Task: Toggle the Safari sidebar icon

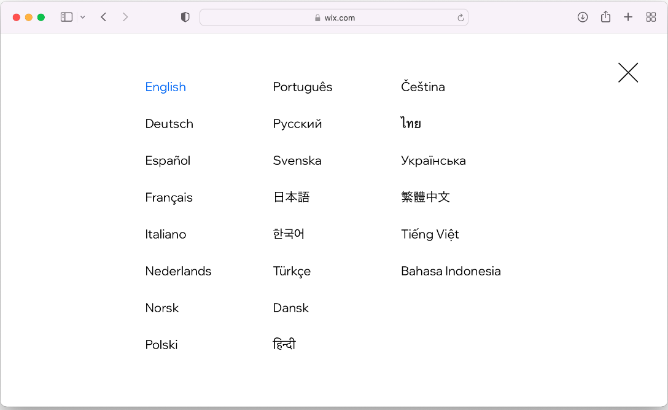Action: (67, 17)
